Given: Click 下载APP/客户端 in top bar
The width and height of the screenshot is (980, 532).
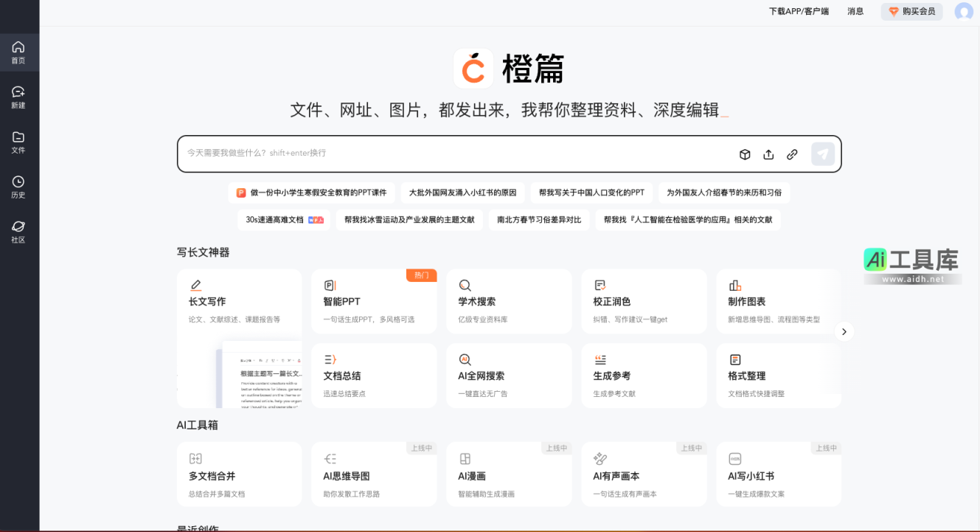Looking at the screenshot, I should [x=799, y=11].
